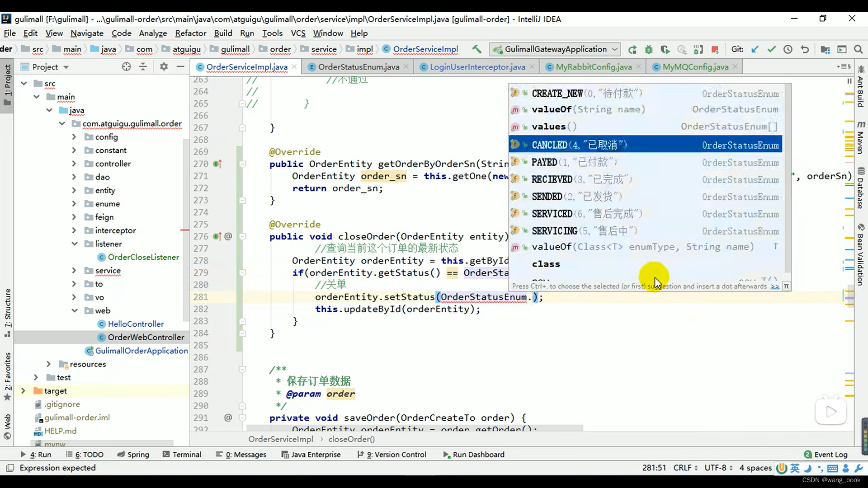868x488 pixels.
Task: Start debugging with the bug icon
Action: coord(649,49)
